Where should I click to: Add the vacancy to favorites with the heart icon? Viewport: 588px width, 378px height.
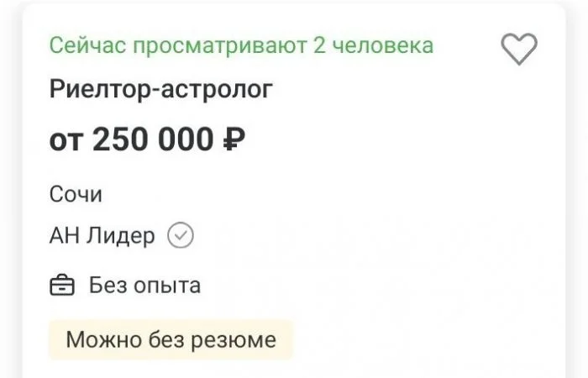(x=518, y=50)
